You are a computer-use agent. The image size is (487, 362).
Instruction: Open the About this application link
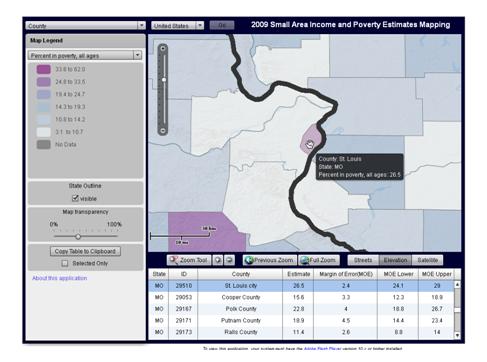(x=60, y=278)
